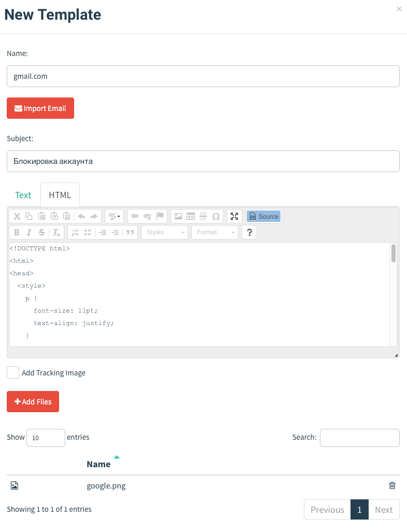Open the spell check ABC dropdown
This screenshot has width=407, height=532.
114,216
